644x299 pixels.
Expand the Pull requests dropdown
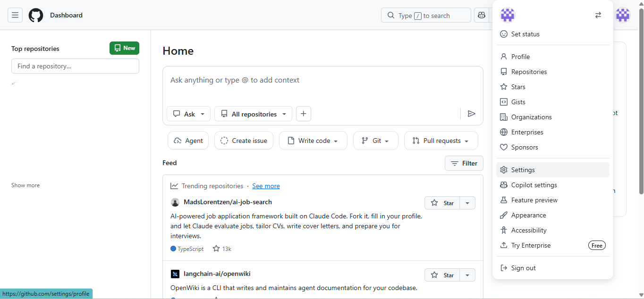(x=441, y=141)
